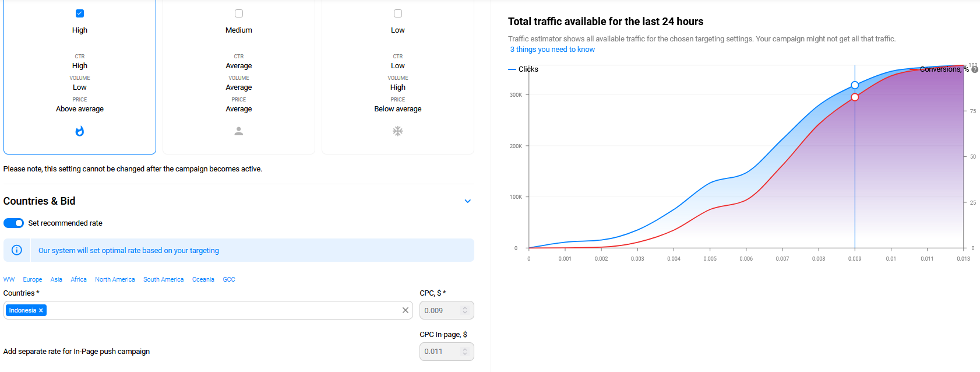This screenshot has height=372, width=980.
Task: Clear the Countries field with the X
Action: [x=406, y=310]
